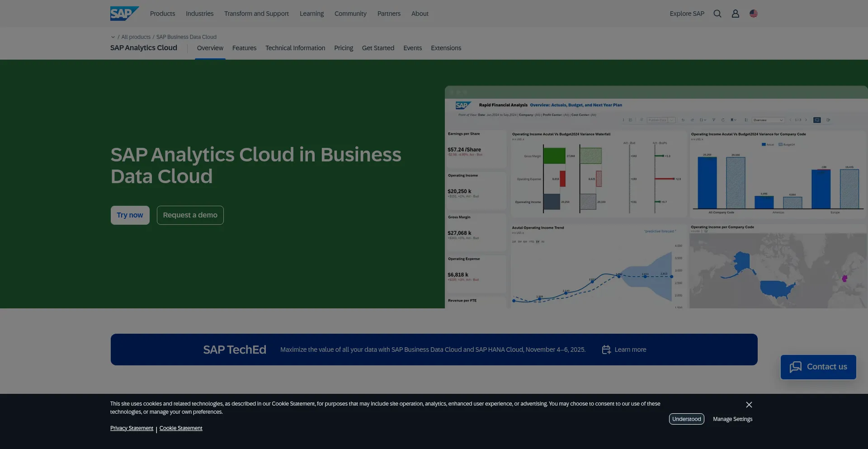
Task: Expand the breadcrumb chevron dropdown
Action: pos(113,37)
